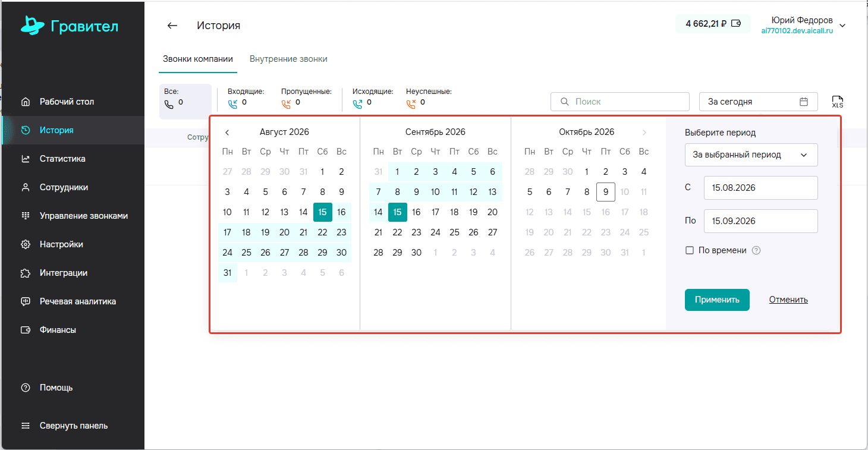Click the help question icon near По времени
The width and height of the screenshot is (868, 450).
(x=756, y=250)
